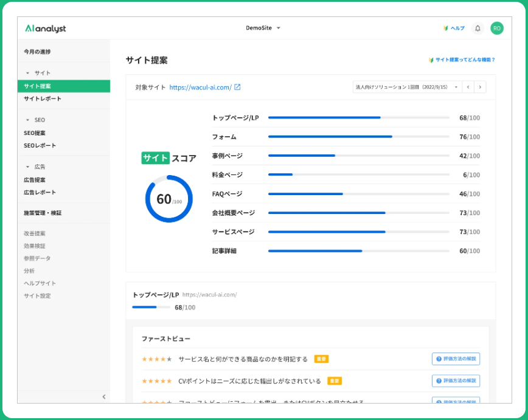Select 広告レポート in the sidebar

coord(40,192)
